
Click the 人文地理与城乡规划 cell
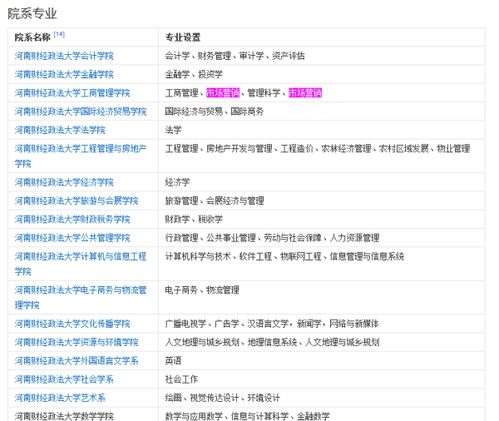coord(322,342)
